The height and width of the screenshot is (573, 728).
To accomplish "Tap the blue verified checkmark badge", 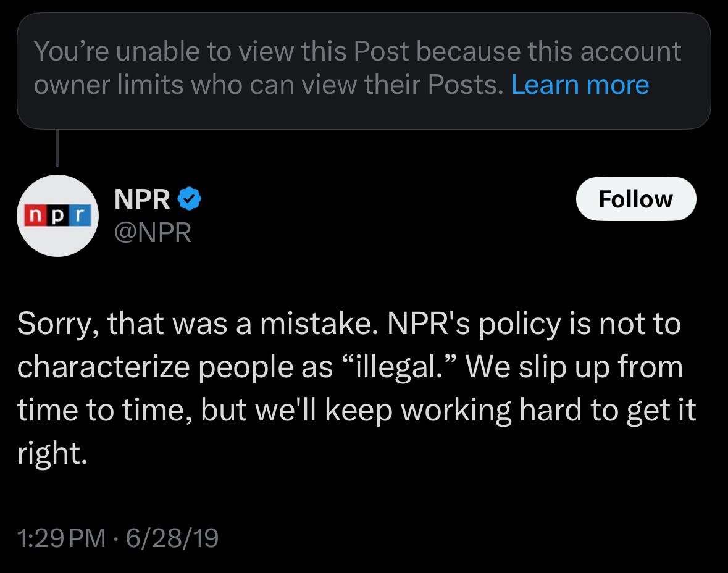I will [189, 199].
